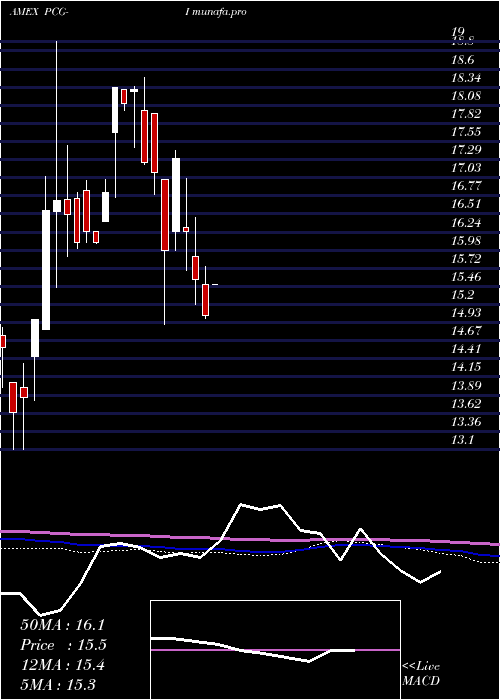Click the 14.93 price axis label

click(466, 312)
